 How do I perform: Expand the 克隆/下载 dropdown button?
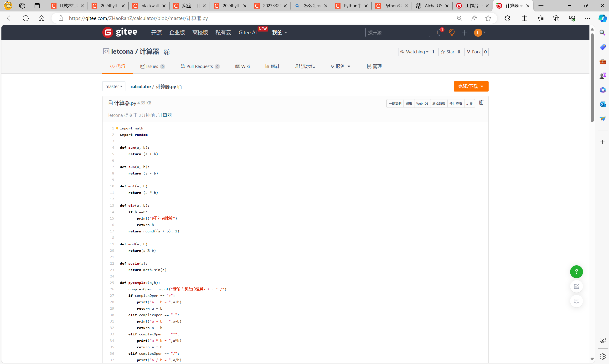point(471,86)
